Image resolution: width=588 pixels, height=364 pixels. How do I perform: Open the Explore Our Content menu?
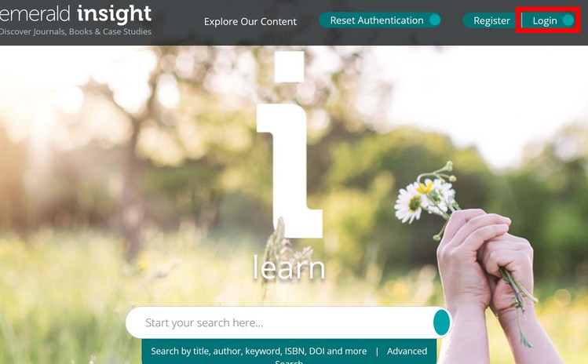[250, 21]
